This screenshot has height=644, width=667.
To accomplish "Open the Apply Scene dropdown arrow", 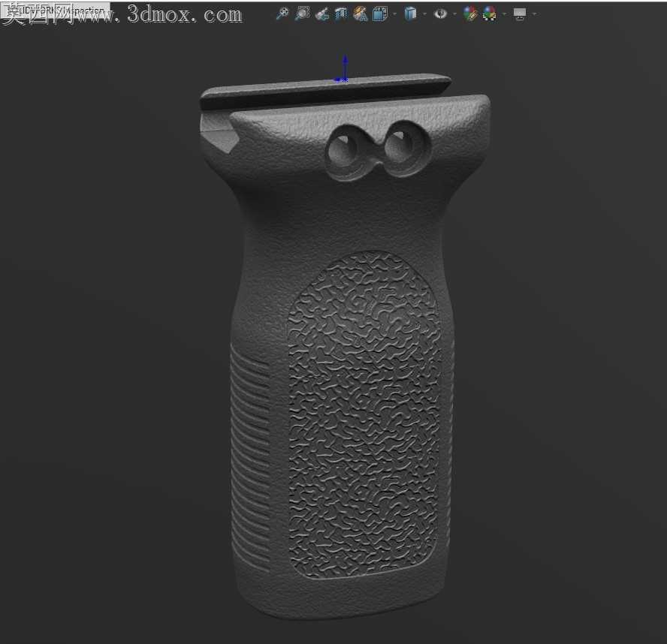I will 505,14.
